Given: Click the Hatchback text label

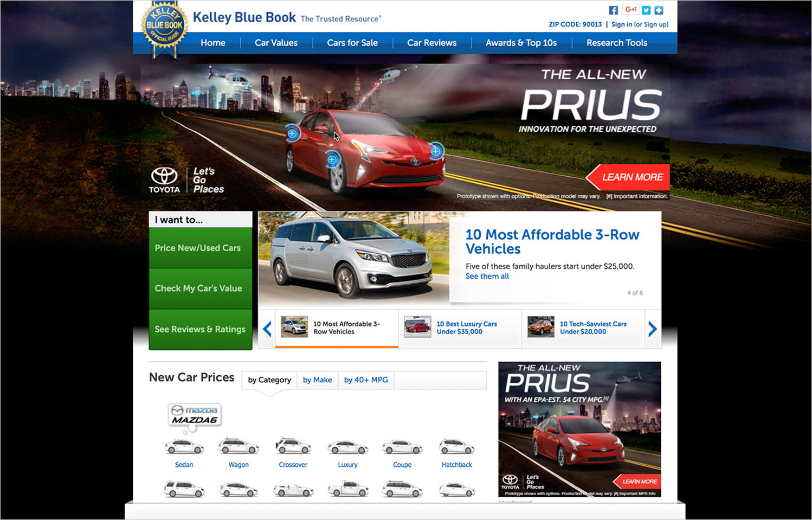Looking at the screenshot, I should pos(457,465).
